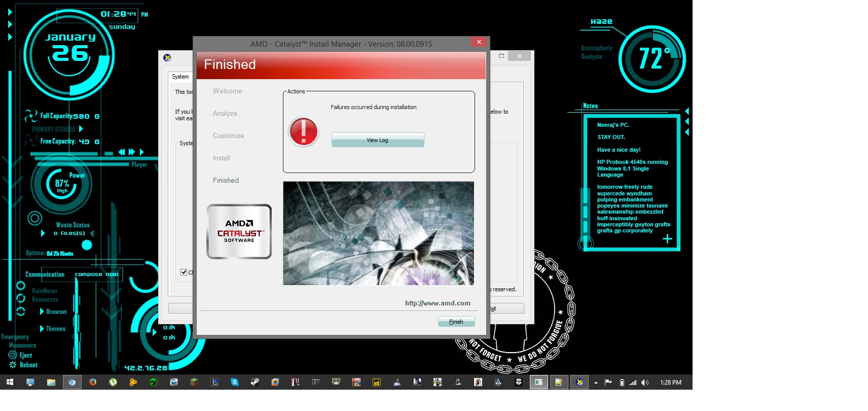The height and width of the screenshot is (411, 868).
Task: Expand the Themes entry in Rainmeter panel
Action: [x=53, y=329]
